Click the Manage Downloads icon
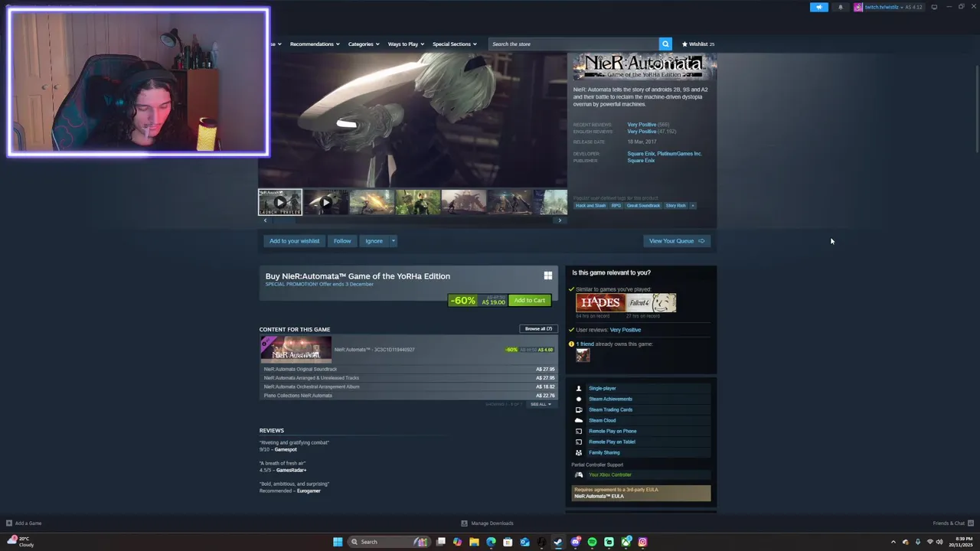Viewport: 980px width, 551px height. click(464, 523)
